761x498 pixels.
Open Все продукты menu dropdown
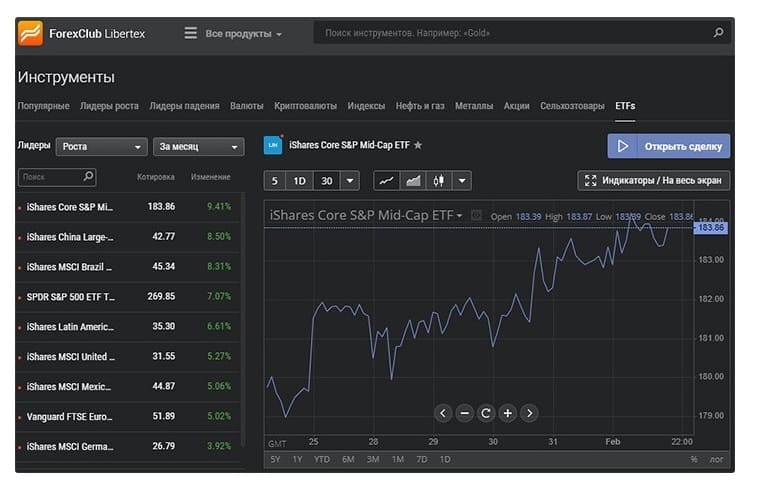pos(234,34)
